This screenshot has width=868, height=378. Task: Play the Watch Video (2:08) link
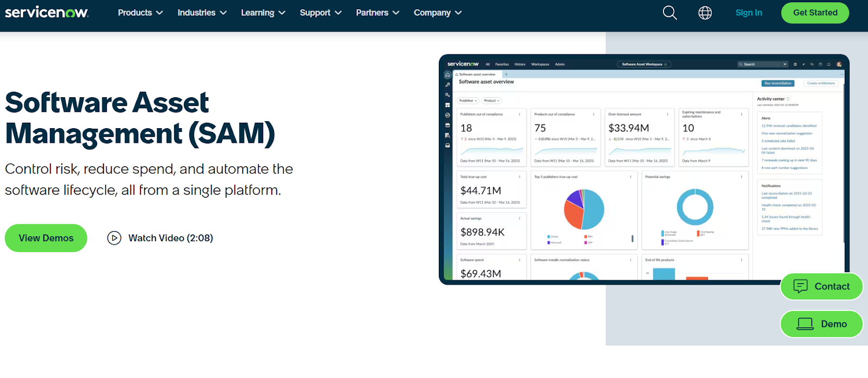[x=160, y=238]
